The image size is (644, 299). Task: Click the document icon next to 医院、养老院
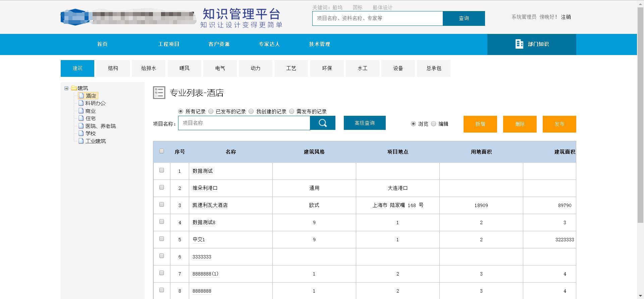(81, 126)
